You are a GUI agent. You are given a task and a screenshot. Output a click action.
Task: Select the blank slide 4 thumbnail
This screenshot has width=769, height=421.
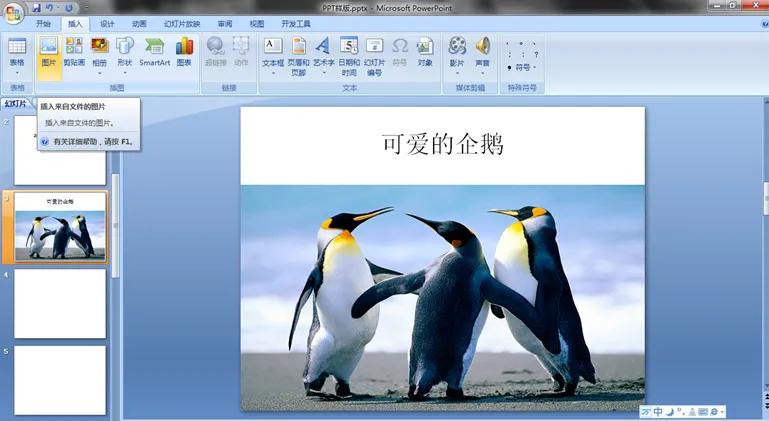tap(60, 304)
